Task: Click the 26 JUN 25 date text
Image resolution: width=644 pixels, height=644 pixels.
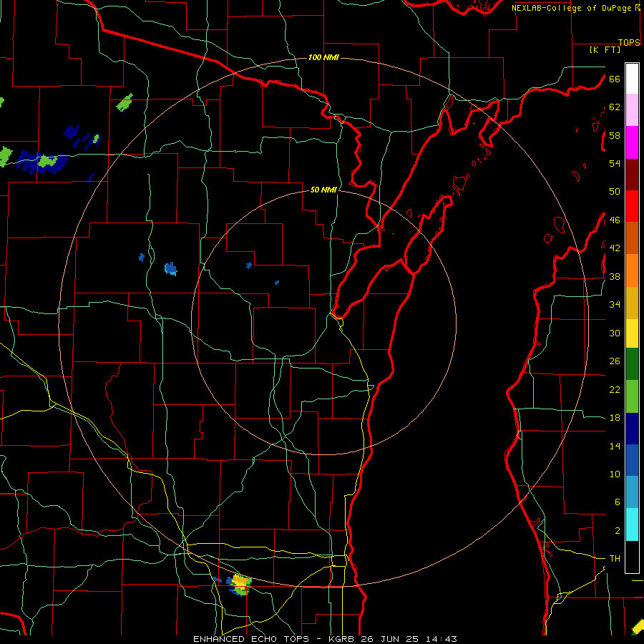Action: coord(390,639)
